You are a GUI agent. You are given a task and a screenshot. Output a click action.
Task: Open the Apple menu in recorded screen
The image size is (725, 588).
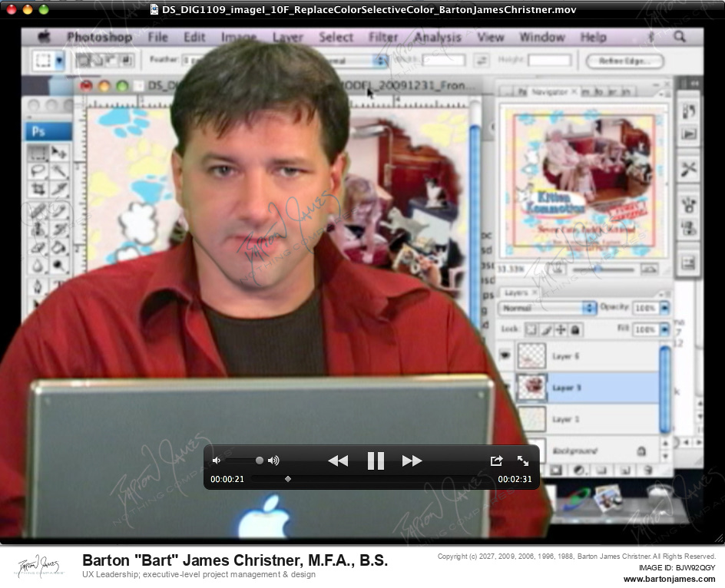[x=44, y=37]
